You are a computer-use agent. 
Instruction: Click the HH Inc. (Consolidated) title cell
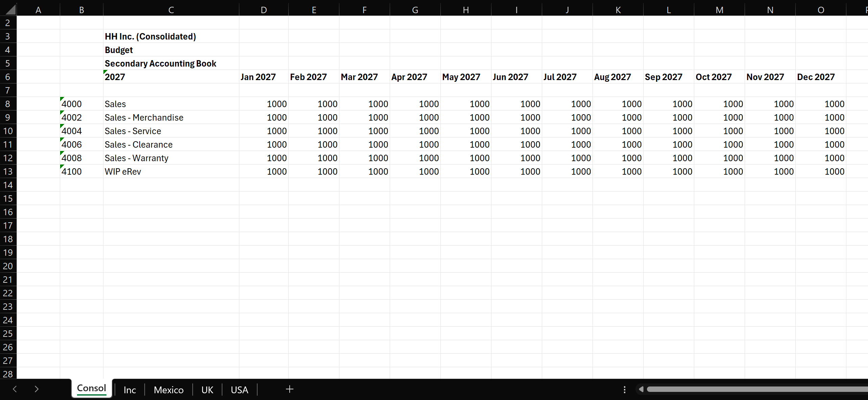[x=171, y=36]
